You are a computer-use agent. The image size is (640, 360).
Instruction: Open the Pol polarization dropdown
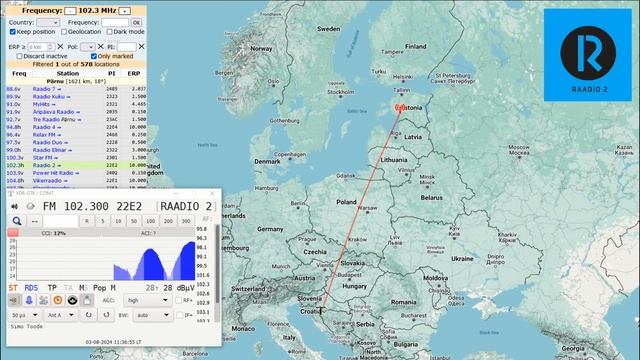(x=87, y=47)
